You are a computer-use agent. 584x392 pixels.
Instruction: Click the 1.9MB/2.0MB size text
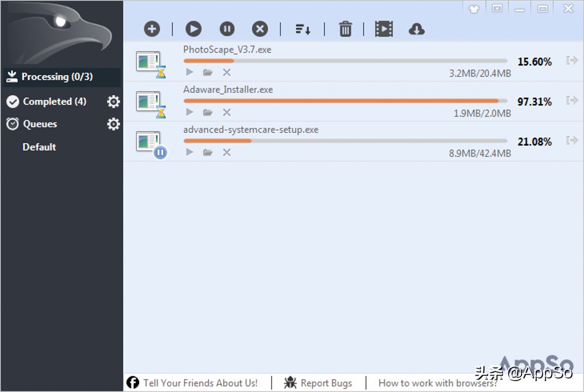[482, 113]
